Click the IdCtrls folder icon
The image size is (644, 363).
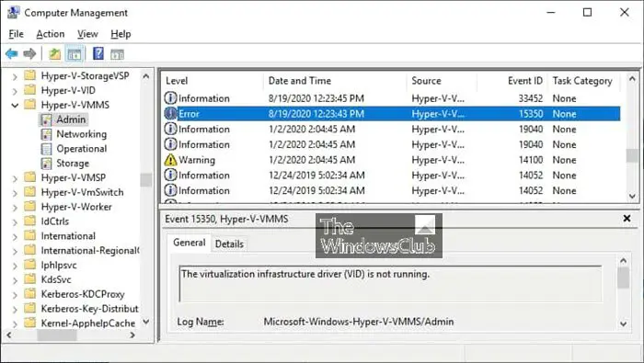click(x=30, y=221)
